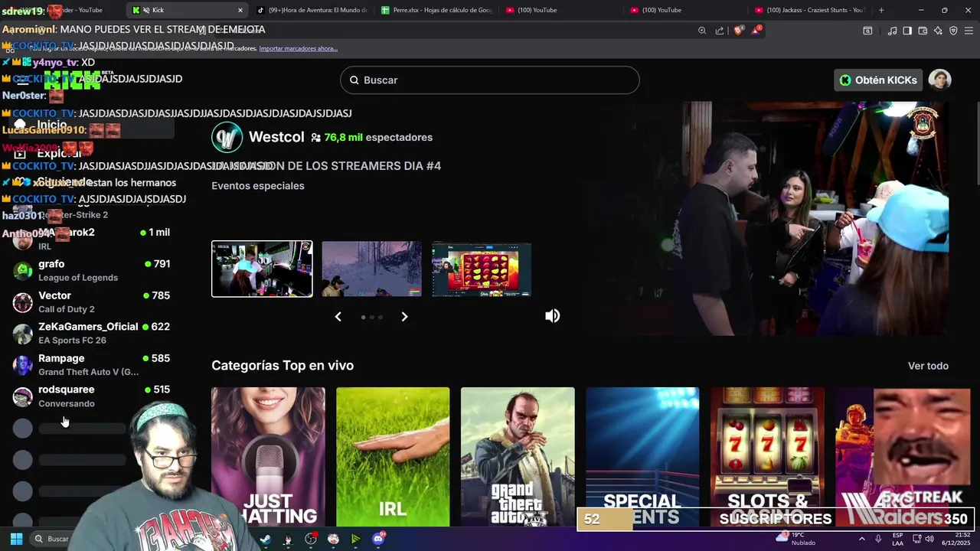Screen dimensions: 980x551
Task: Click the browser music note icon
Action: (x=892, y=31)
